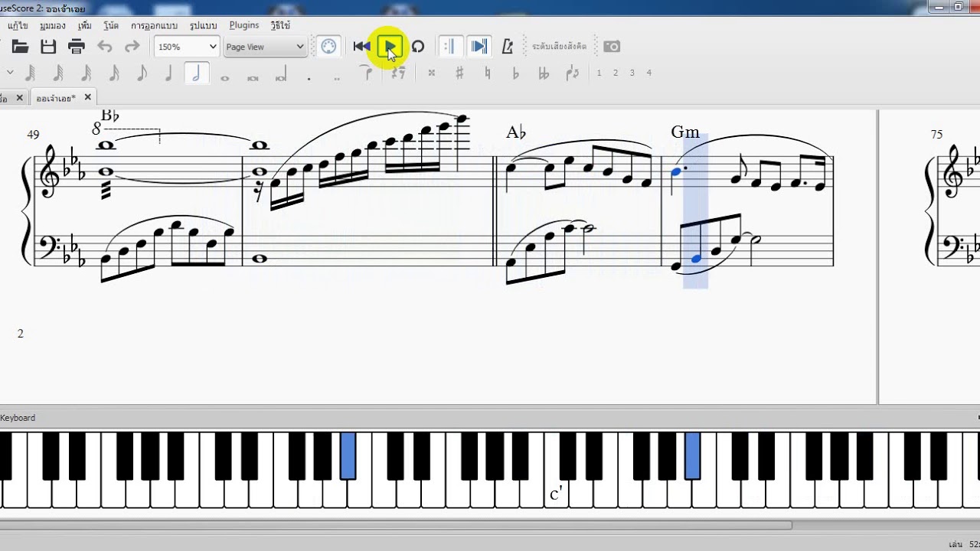Open the เพิ่ม (Add) menu
Viewport: 980px width, 551px height.
(x=85, y=25)
